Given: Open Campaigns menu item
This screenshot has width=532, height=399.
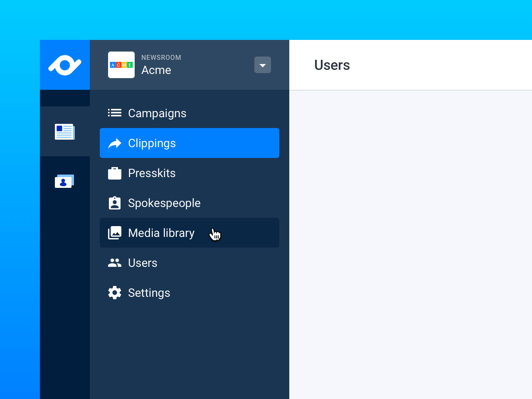Looking at the screenshot, I should click(190, 113).
